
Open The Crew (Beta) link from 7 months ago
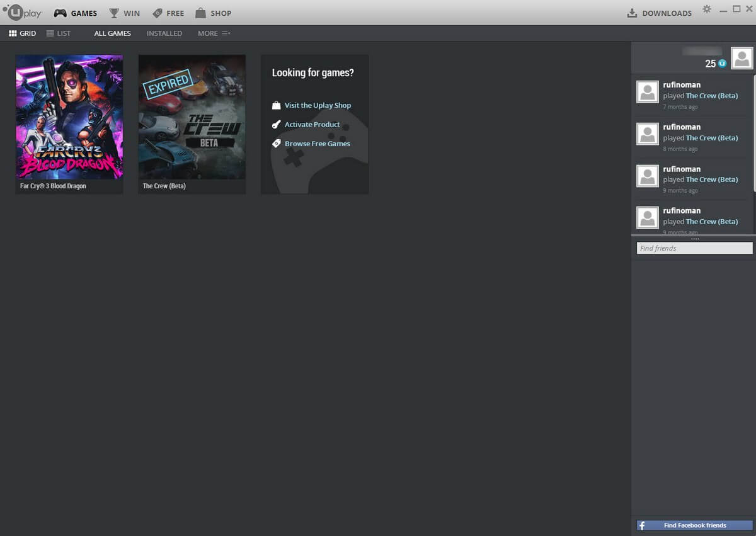point(712,96)
